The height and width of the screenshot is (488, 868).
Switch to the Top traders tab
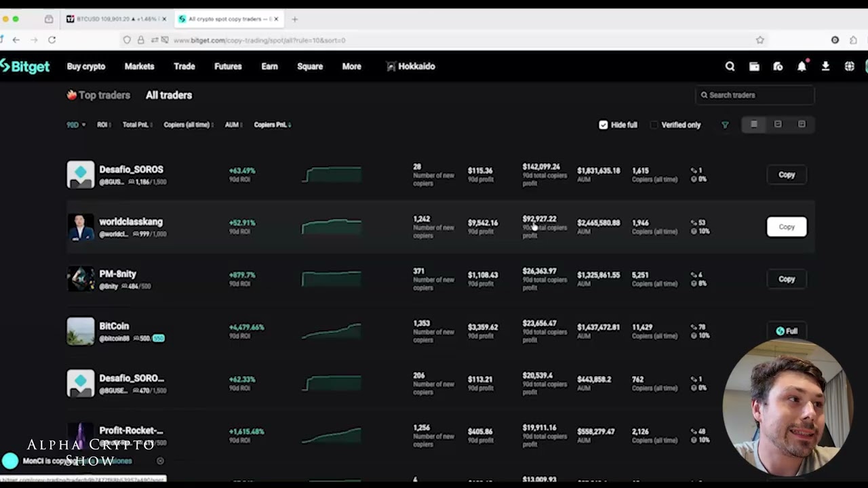point(98,95)
